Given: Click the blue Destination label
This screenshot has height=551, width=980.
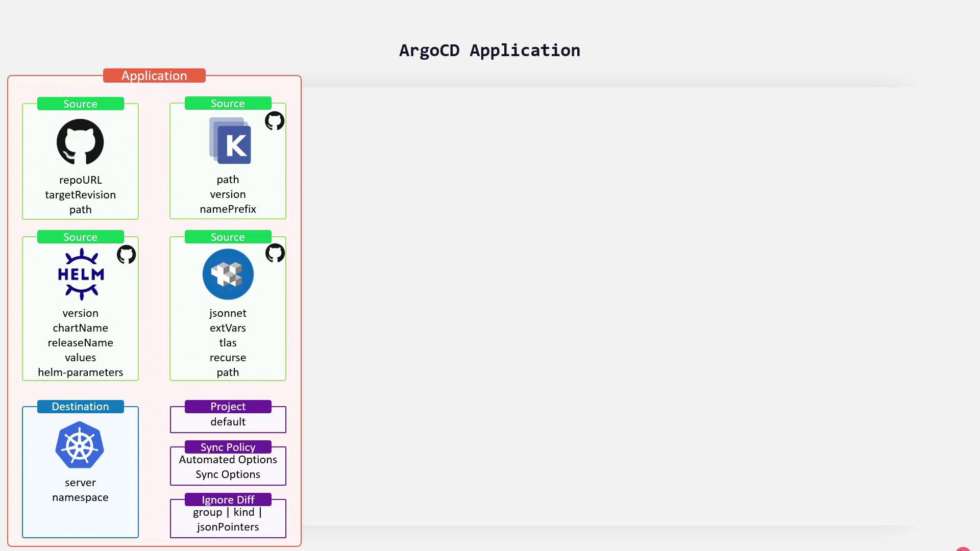Looking at the screenshot, I should point(80,407).
